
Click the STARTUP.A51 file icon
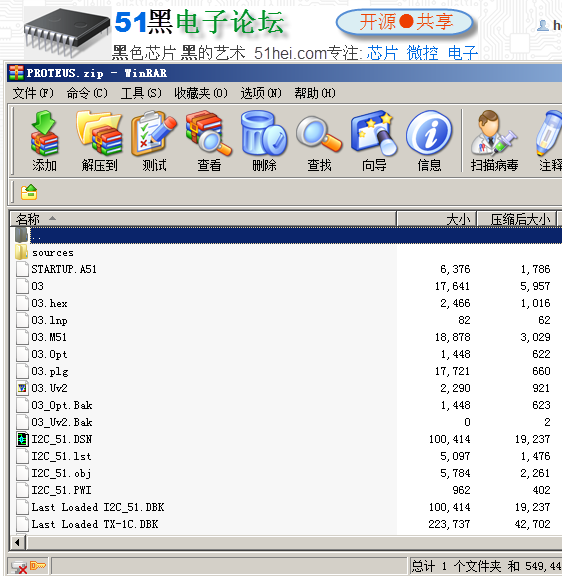(22, 269)
